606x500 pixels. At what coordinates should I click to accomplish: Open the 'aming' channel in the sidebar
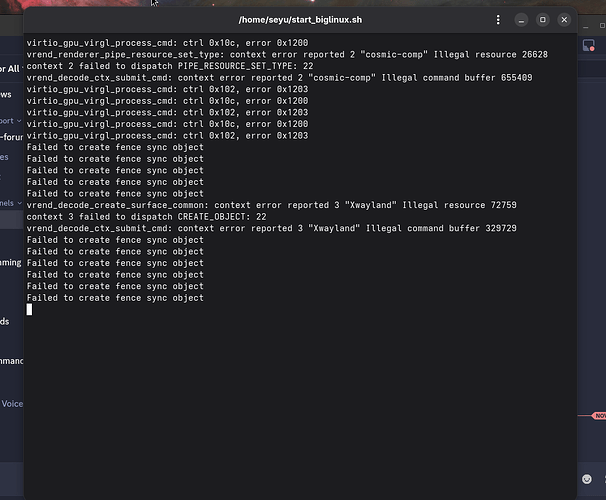pyautogui.click(x=10, y=262)
